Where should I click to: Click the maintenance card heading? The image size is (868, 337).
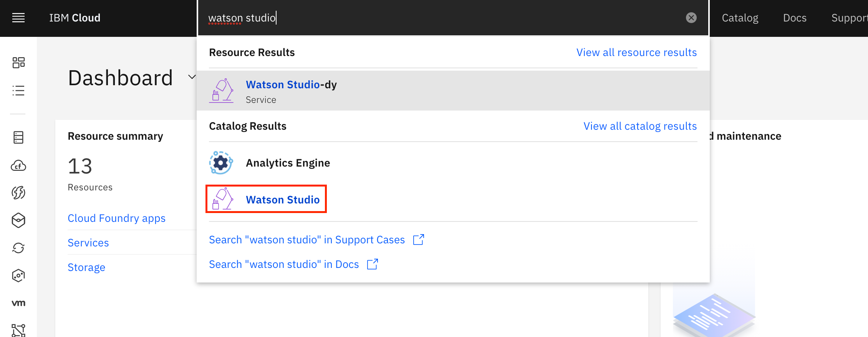pos(745,136)
